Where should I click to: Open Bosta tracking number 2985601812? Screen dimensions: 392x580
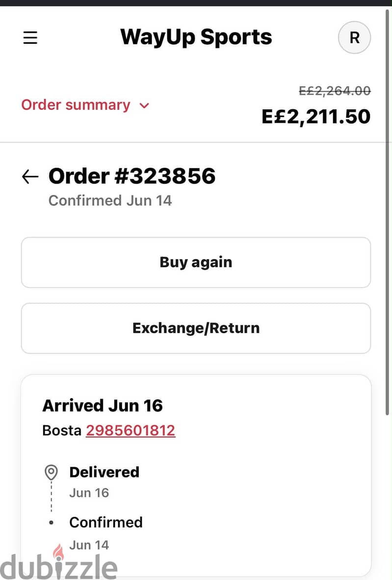[x=131, y=430]
